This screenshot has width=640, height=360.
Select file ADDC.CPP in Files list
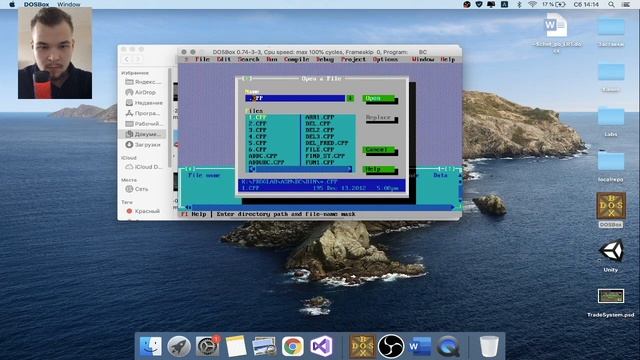263,156
